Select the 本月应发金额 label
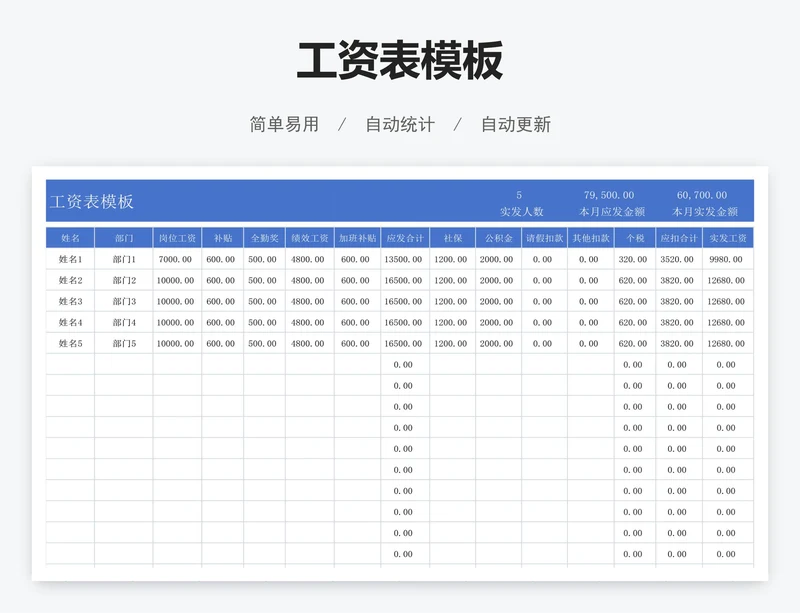The width and height of the screenshot is (800, 613). pos(612,212)
